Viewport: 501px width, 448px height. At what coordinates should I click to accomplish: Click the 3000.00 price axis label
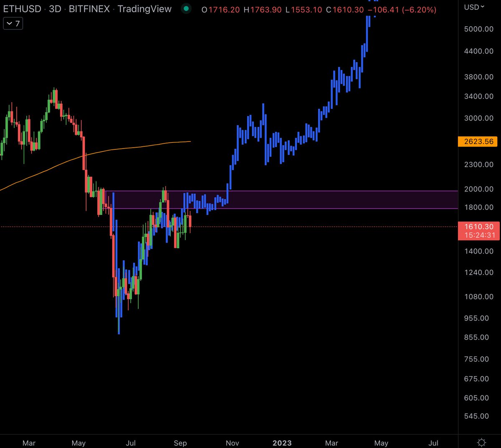478,118
